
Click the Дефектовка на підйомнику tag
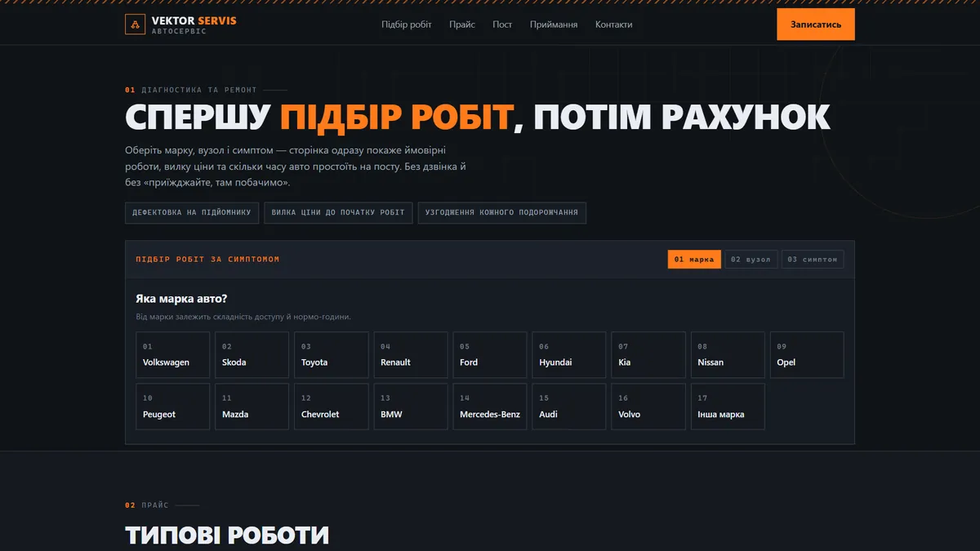tap(192, 212)
